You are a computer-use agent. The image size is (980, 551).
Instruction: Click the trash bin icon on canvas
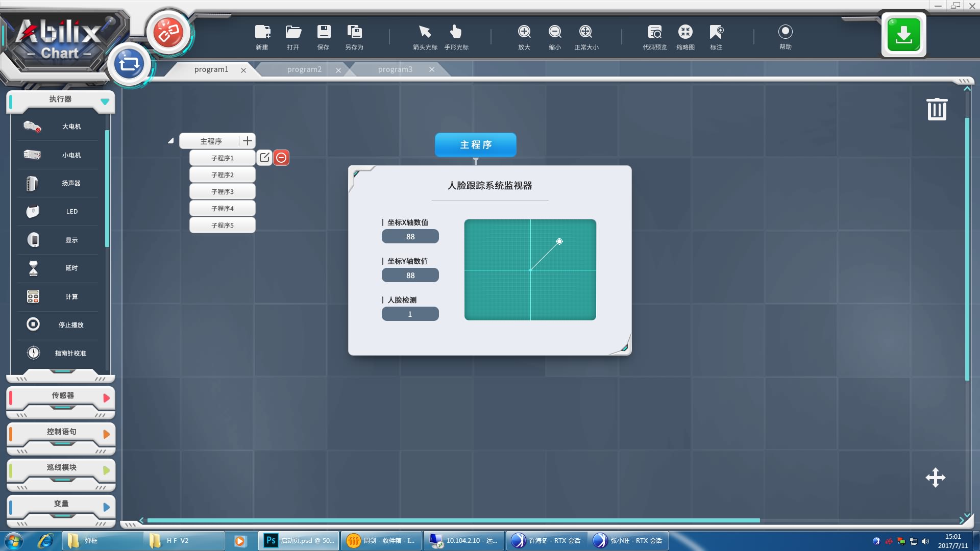coord(937,109)
